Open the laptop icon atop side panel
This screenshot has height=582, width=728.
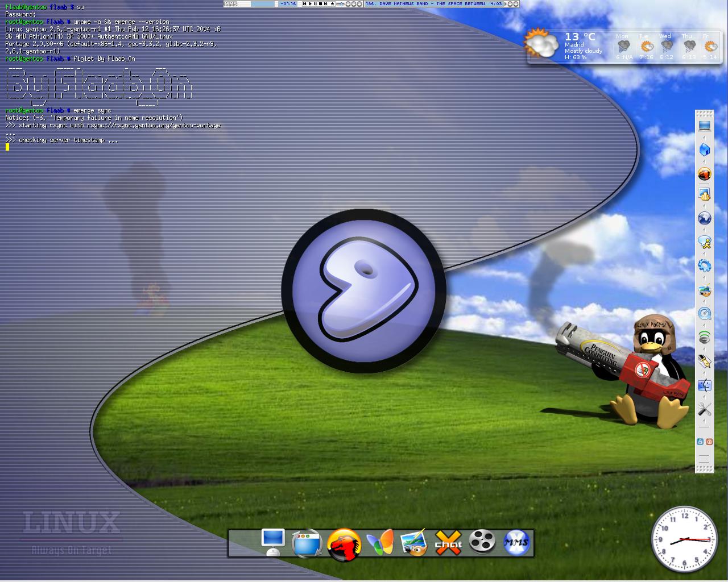coord(705,126)
